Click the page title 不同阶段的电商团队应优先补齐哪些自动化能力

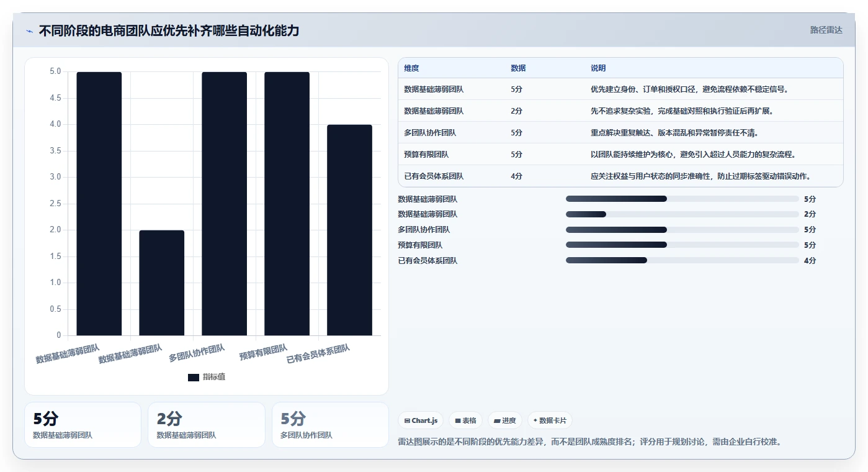tap(169, 30)
